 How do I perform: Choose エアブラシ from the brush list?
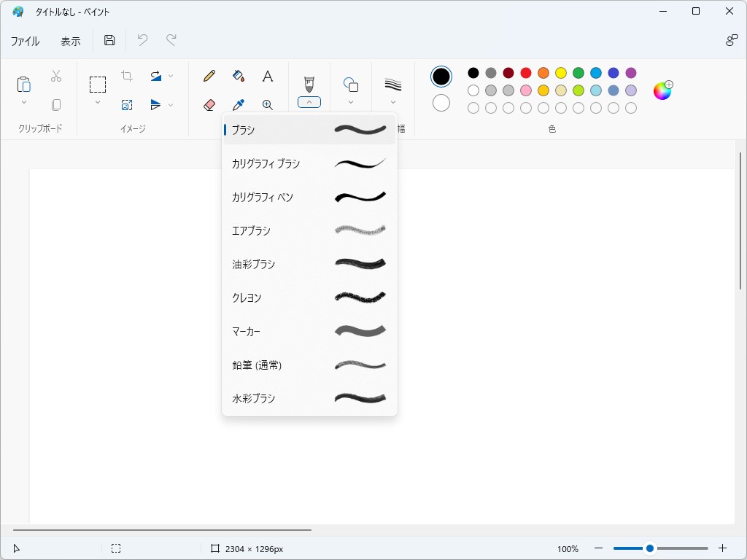309,230
